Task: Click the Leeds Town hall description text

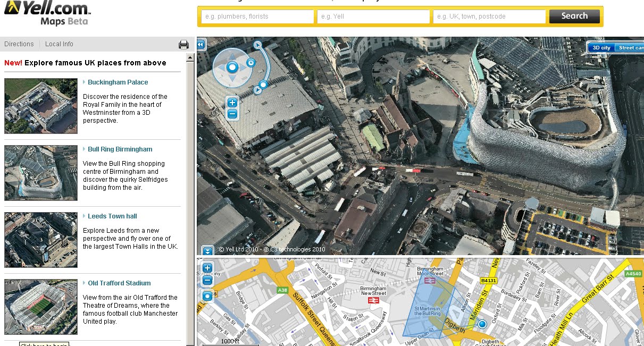Action: coord(130,239)
